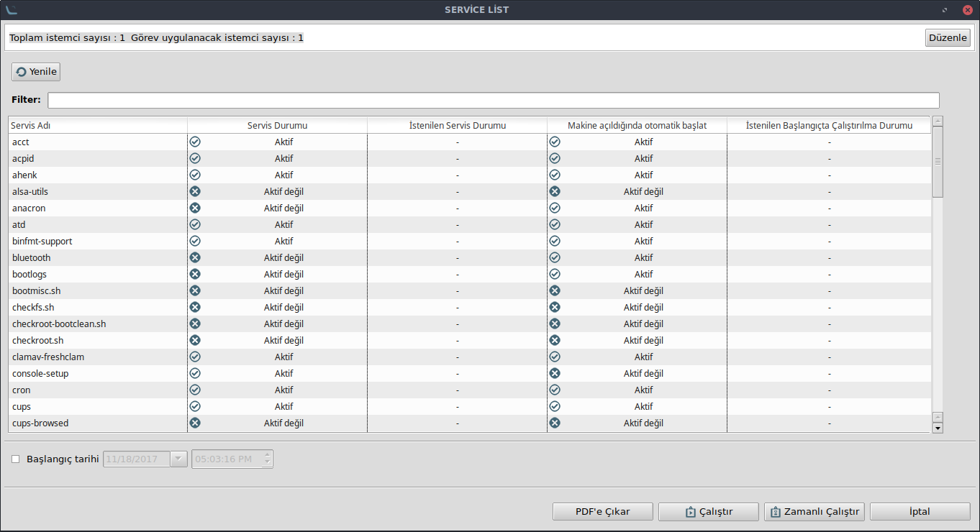Sort by Servis Durumu column header

(x=278, y=125)
